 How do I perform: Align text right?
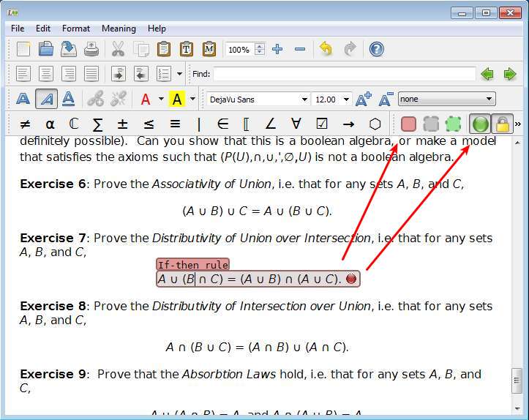click(69, 74)
